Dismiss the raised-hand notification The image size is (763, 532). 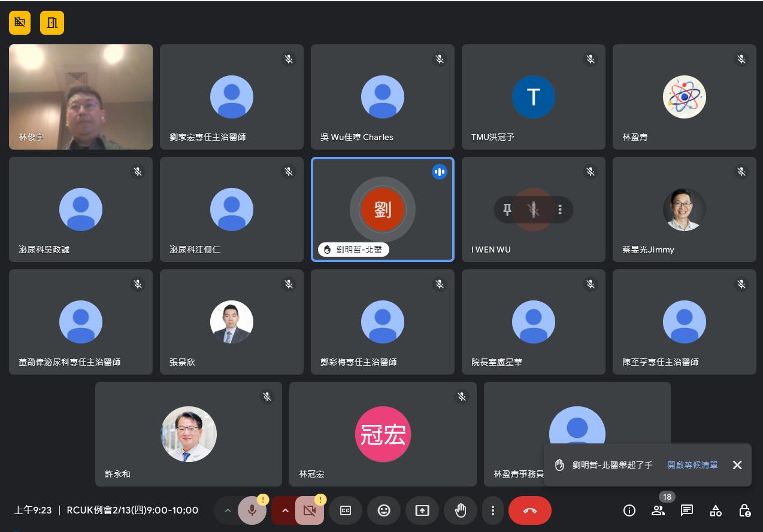point(737,465)
